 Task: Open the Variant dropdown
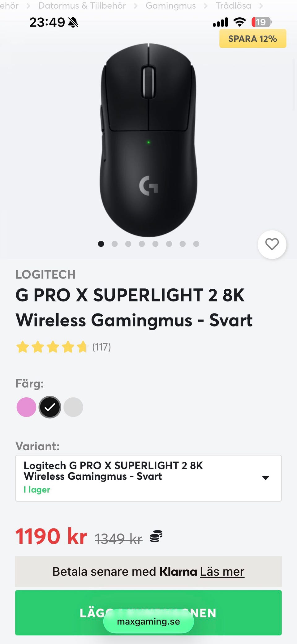click(x=148, y=478)
